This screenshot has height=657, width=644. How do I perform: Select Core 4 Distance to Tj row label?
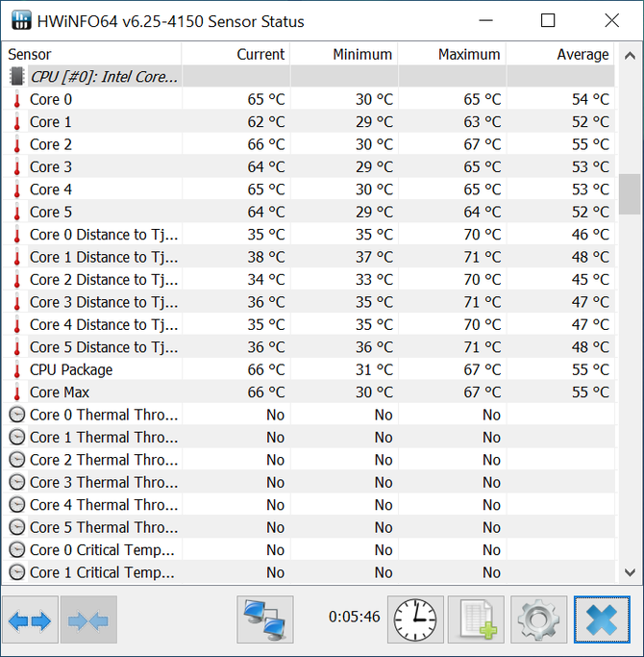coord(104,325)
